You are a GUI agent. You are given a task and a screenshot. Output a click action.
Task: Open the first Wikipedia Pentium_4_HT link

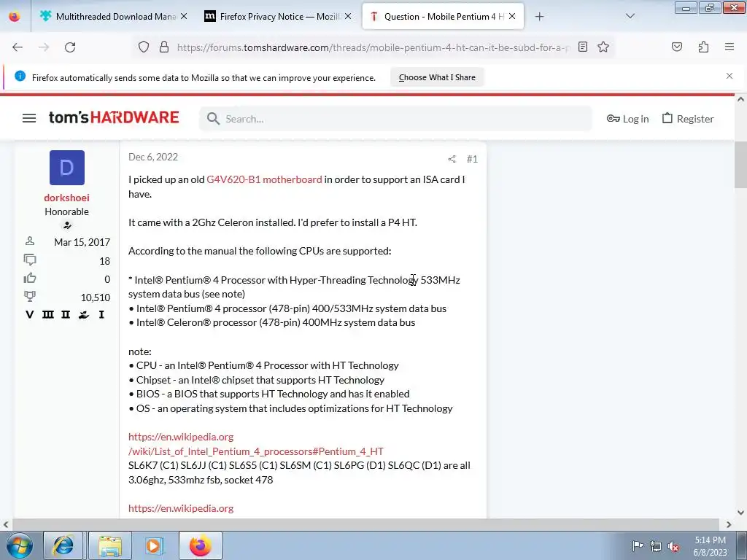tap(256, 444)
